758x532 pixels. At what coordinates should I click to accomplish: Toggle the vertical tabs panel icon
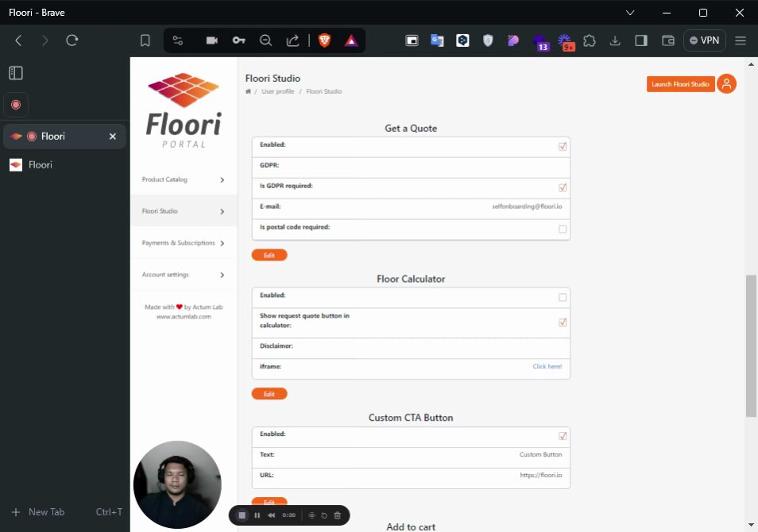(16, 73)
